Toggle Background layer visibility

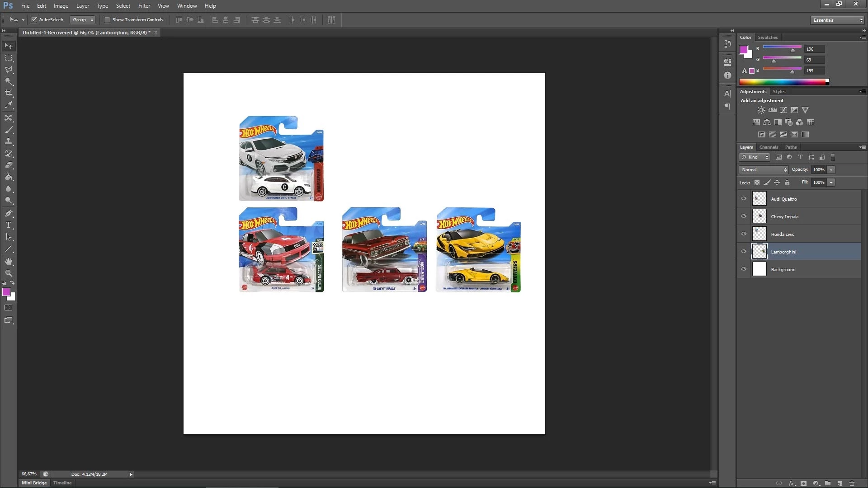[x=744, y=269]
